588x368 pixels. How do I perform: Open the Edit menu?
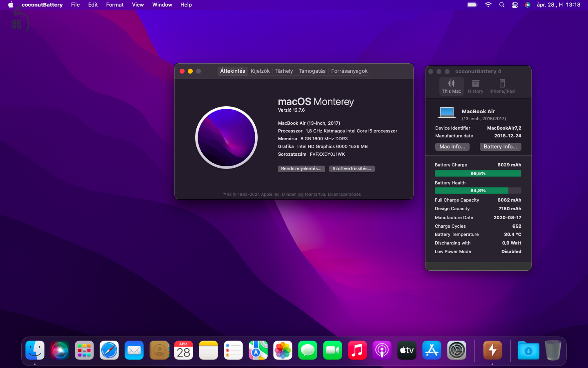[93, 5]
